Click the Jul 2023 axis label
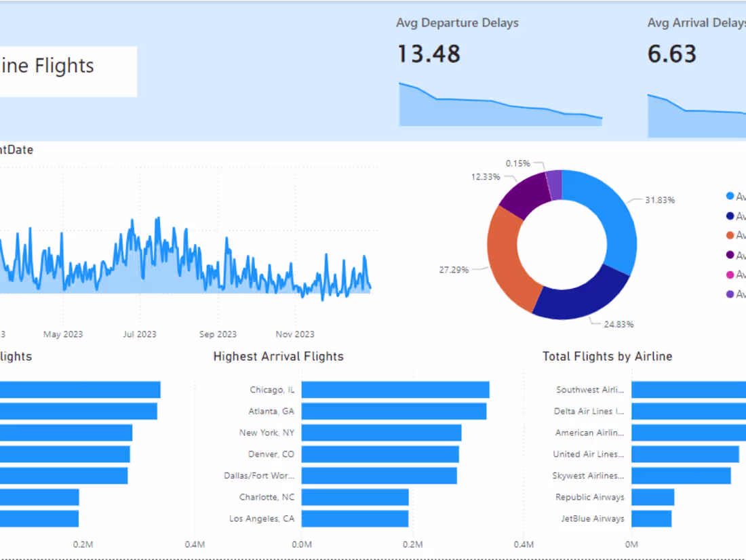Screen dimensions: 746x560 (139, 334)
